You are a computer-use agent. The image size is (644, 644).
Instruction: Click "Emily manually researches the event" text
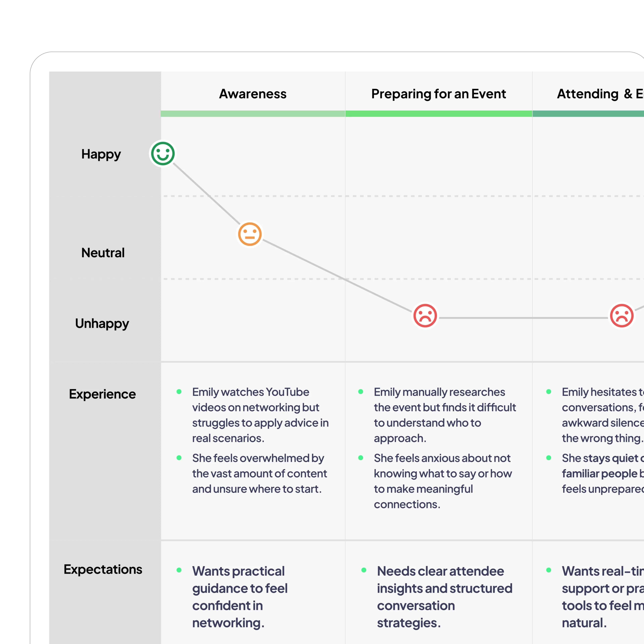click(444, 415)
